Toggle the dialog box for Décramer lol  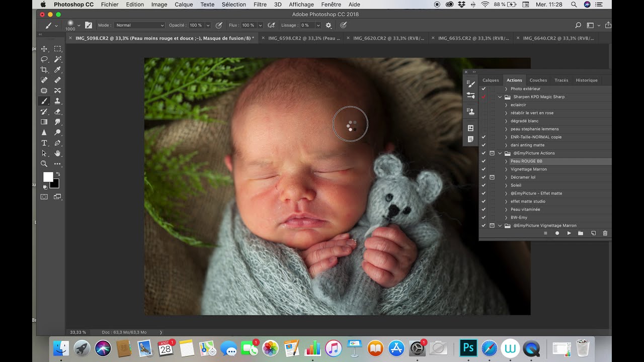tap(492, 177)
